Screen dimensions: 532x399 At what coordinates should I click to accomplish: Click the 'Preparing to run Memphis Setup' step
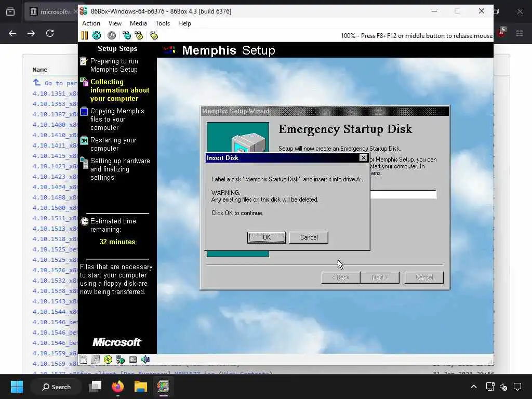114,65
